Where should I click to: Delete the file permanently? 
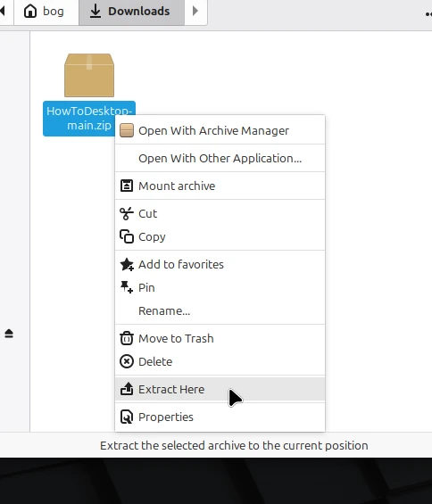tap(220, 361)
